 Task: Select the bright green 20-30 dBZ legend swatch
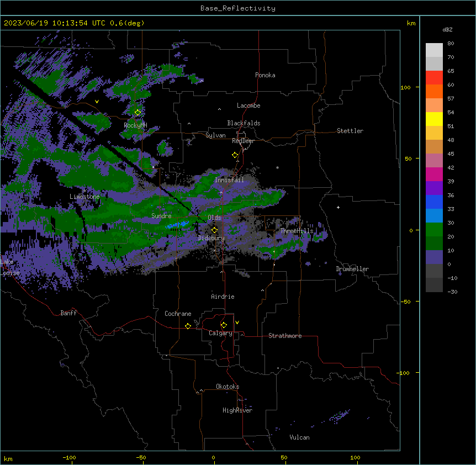tap(434, 230)
